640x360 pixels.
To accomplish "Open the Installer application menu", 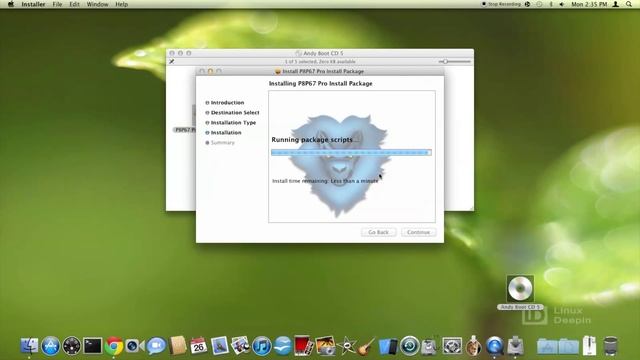I will point(33,4).
